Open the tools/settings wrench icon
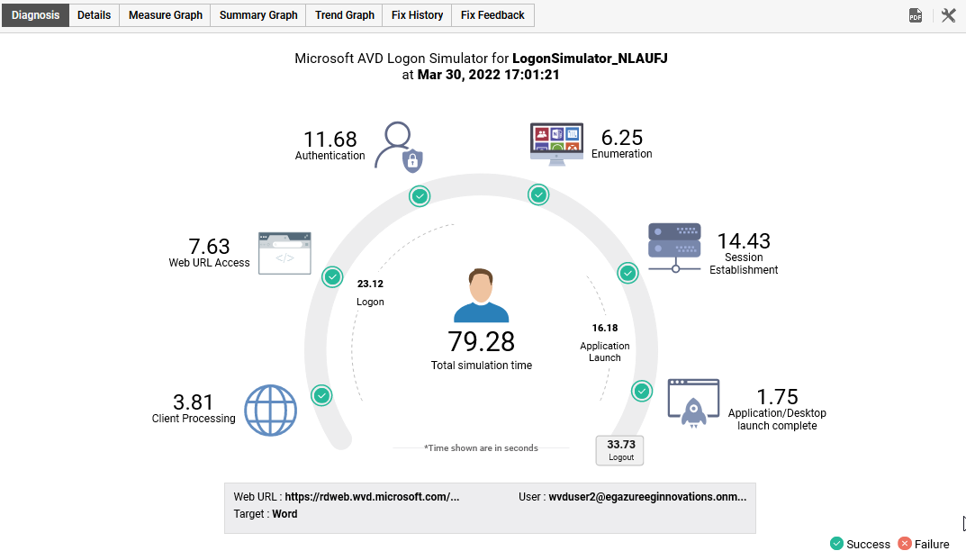The height and width of the screenshot is (560, 966). [948, 15]
